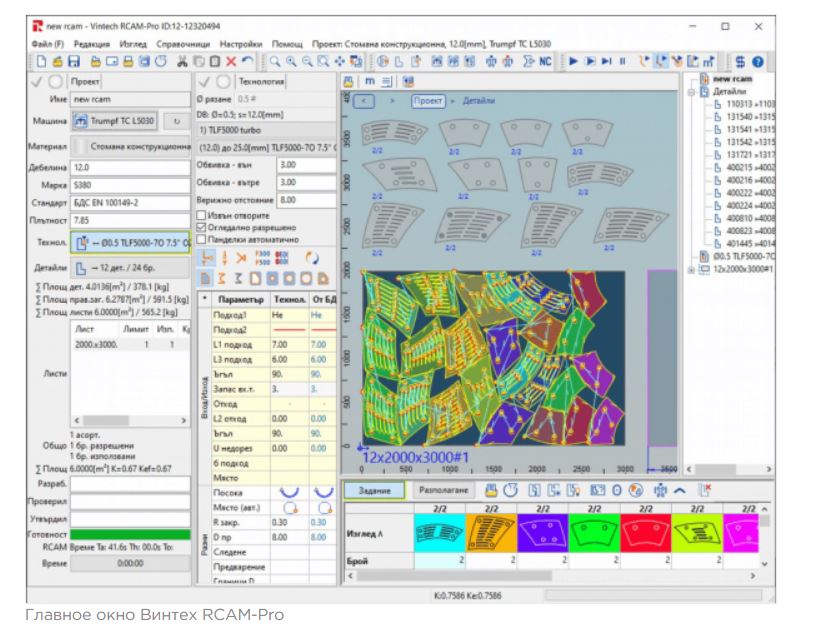Open the Детайли 12 дет. / 24 бр. button

(x=130, y=268)
